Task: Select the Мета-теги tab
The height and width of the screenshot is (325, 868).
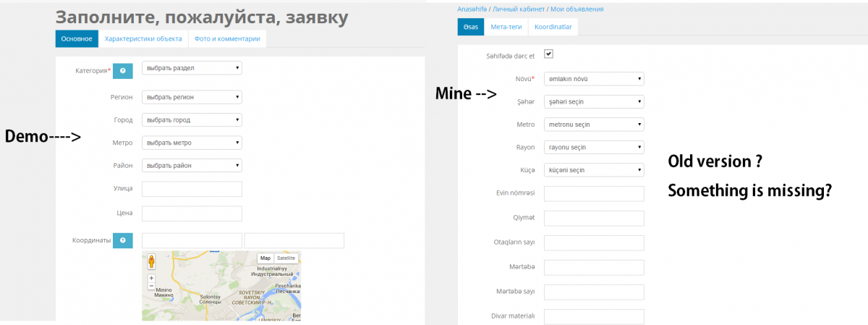Action: [x=506, y=27]
